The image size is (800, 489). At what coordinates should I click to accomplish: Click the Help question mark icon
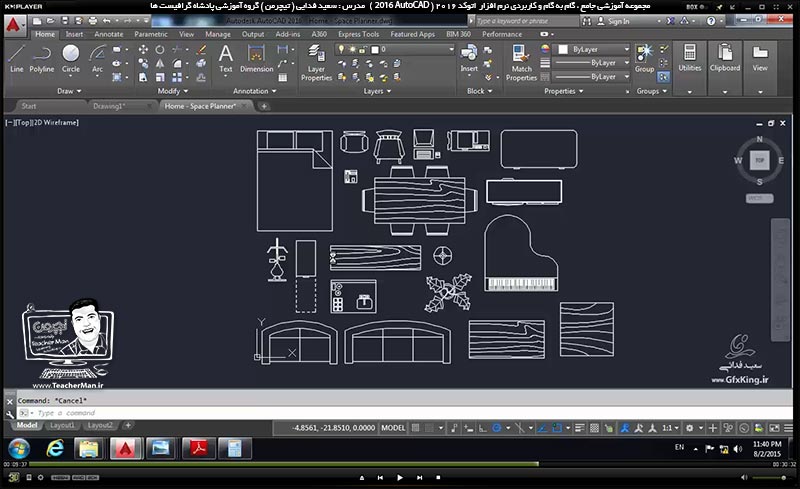click(x=711, y=21)
